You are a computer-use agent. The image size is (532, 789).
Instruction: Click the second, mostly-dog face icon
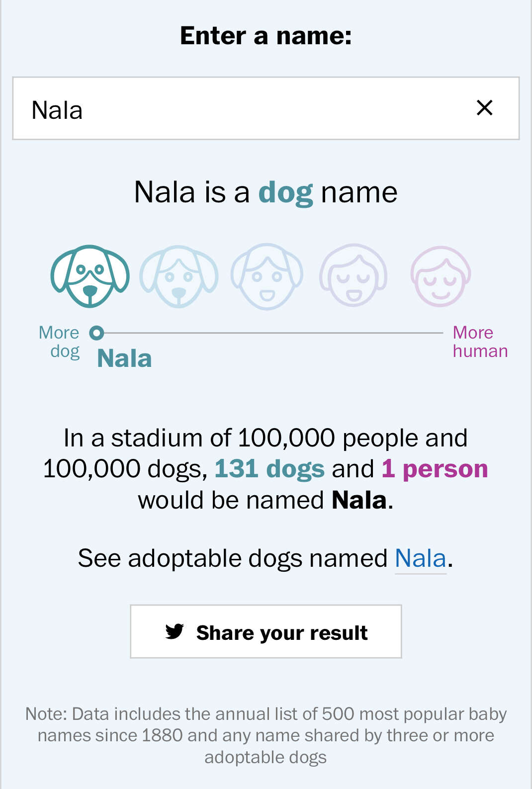coord(178,276)
